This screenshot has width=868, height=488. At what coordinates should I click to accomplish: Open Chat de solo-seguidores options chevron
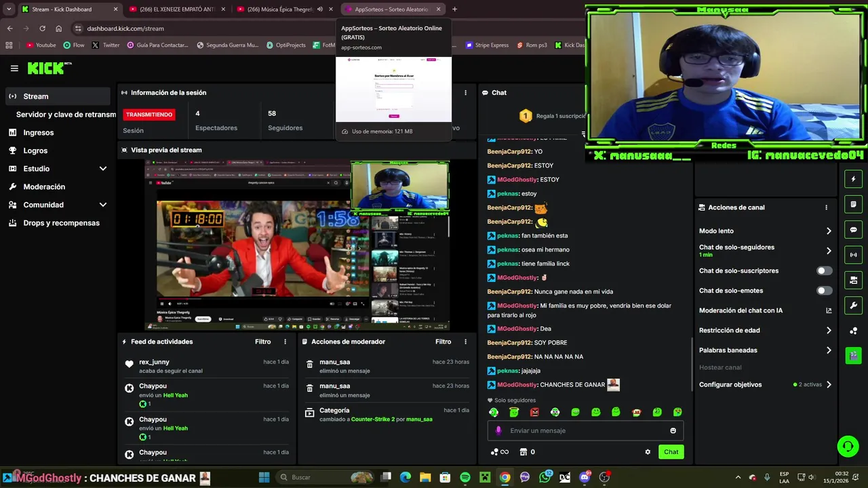click(x=829, y=251)
